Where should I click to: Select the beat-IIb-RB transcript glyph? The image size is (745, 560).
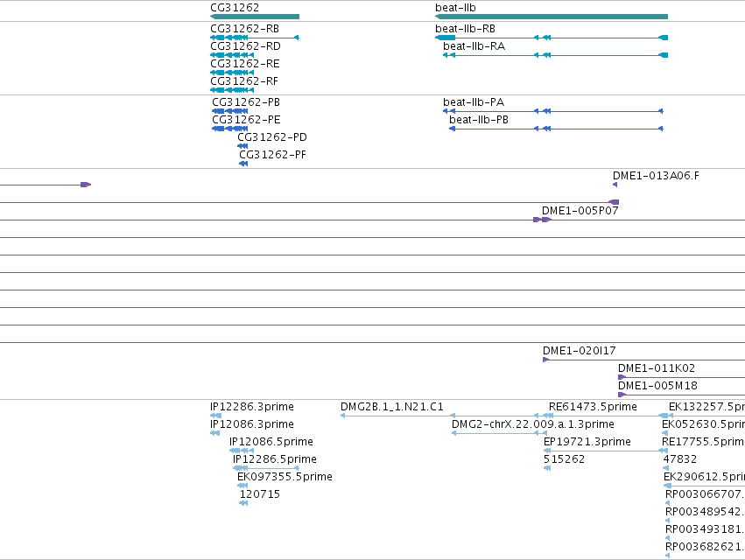(x=552, y=38)
